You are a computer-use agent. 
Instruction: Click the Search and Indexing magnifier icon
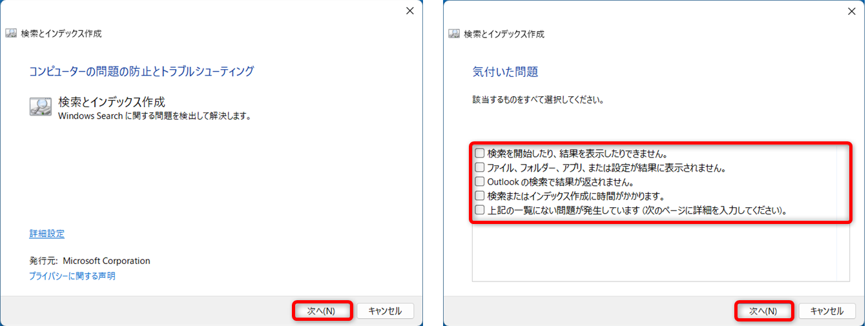[41, 107]
